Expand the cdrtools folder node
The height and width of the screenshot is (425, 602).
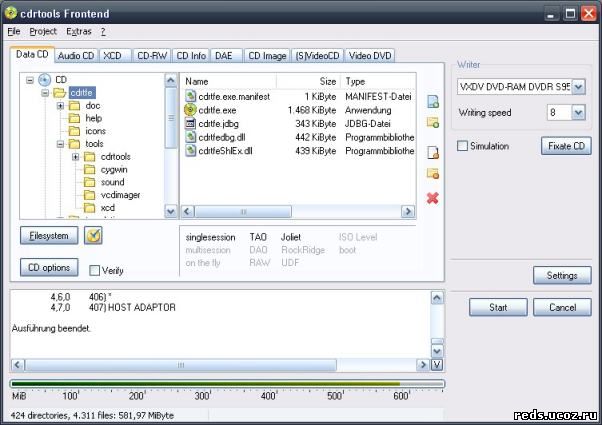[x=76, y=157]
